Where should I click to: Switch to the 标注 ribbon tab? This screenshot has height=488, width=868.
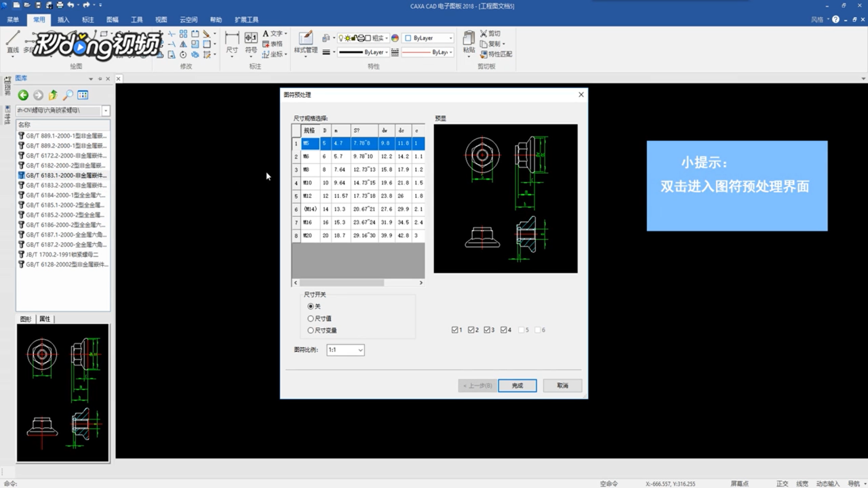(x=88, y=20)
